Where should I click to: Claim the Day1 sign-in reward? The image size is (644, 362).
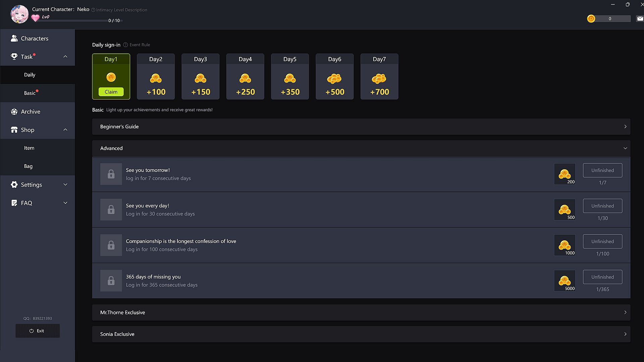(x=111, y=92)
